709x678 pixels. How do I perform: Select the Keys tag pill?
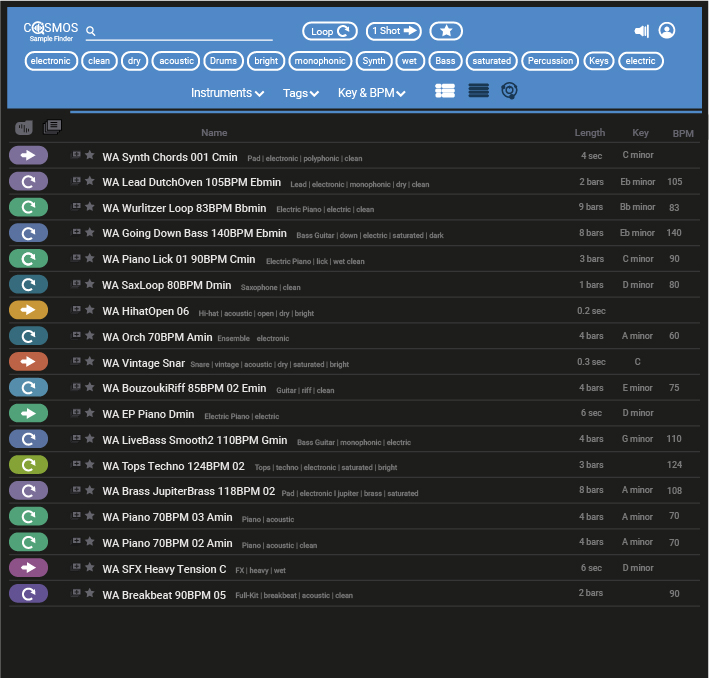pos(599,61)
